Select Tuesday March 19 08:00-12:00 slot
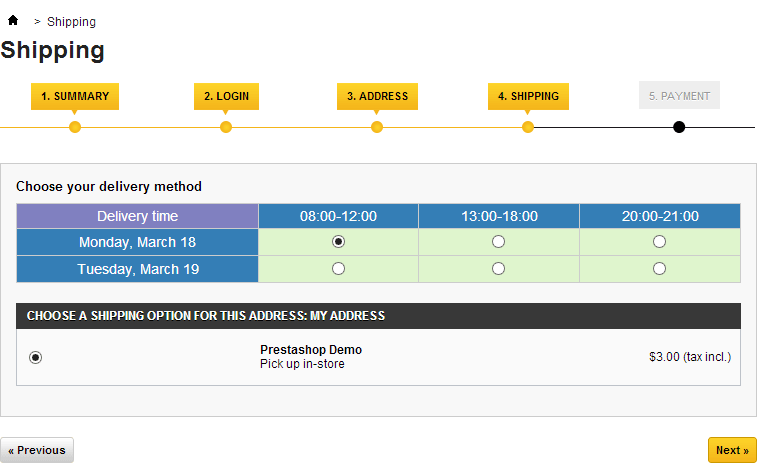 point(338,268)
